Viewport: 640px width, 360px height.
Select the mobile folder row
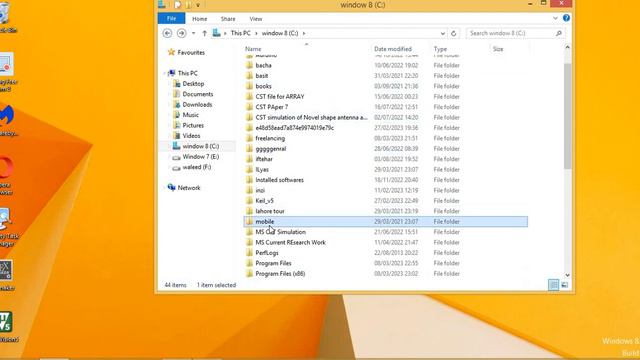coord(386,222)
